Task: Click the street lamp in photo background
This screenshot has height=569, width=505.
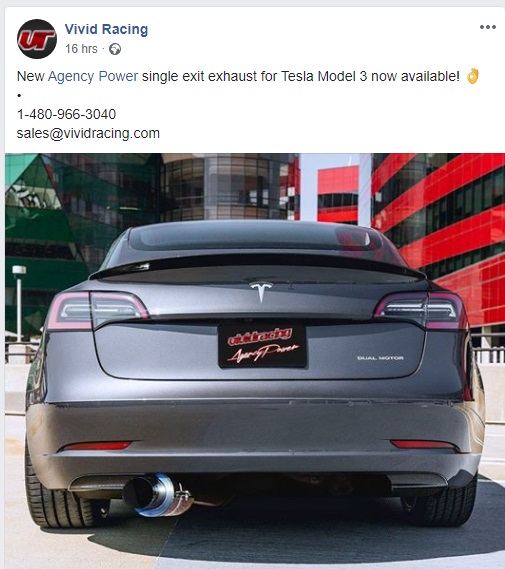Action: pos(19,303)
